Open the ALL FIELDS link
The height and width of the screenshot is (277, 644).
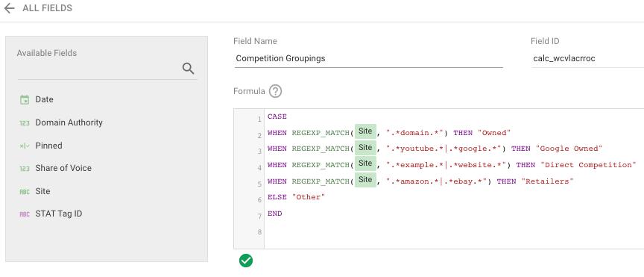(x=47, y=8)
